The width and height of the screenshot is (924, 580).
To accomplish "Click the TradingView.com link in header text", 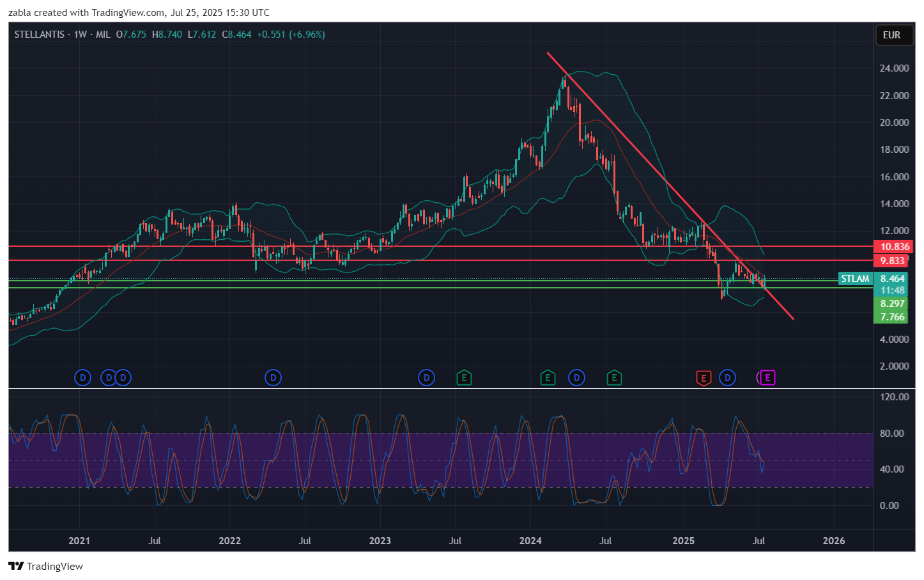I will click(x=128, y=13).
